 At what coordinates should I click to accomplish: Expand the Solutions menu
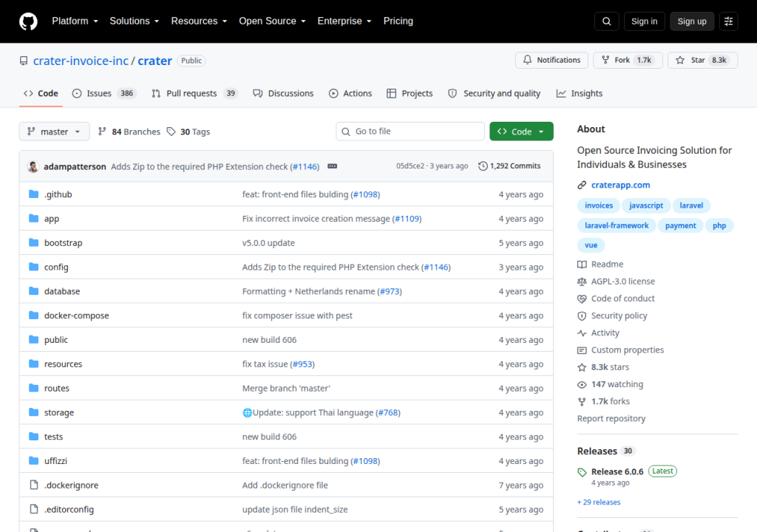(x=135, y=21)
